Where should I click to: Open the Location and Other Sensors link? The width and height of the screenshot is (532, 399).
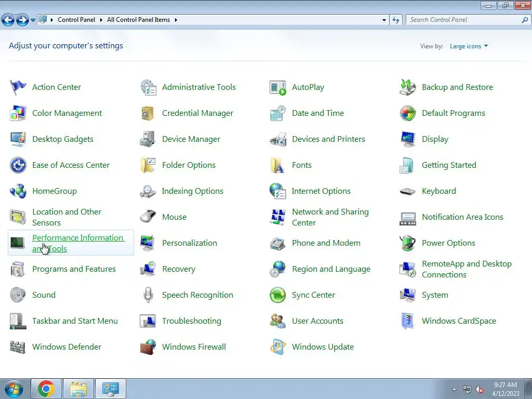coord(67,217)
